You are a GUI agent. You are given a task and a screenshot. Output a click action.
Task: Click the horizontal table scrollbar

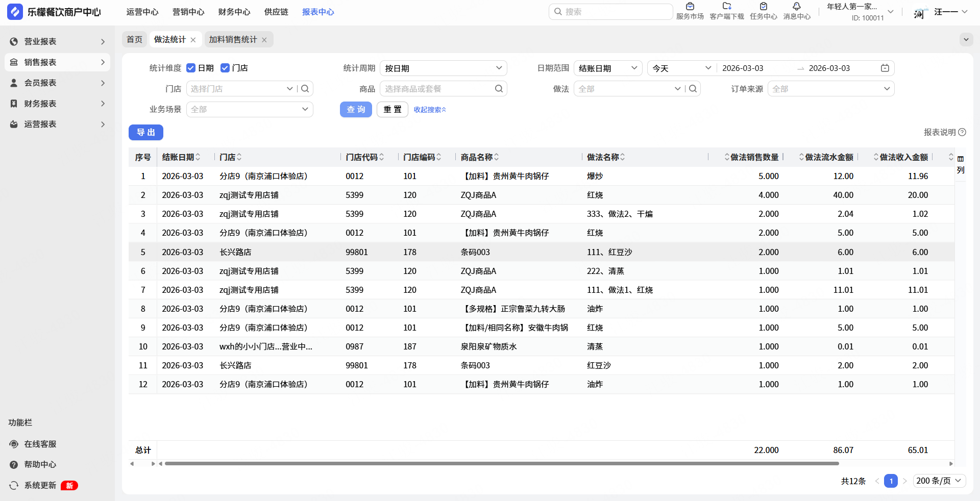coord(501,464)
